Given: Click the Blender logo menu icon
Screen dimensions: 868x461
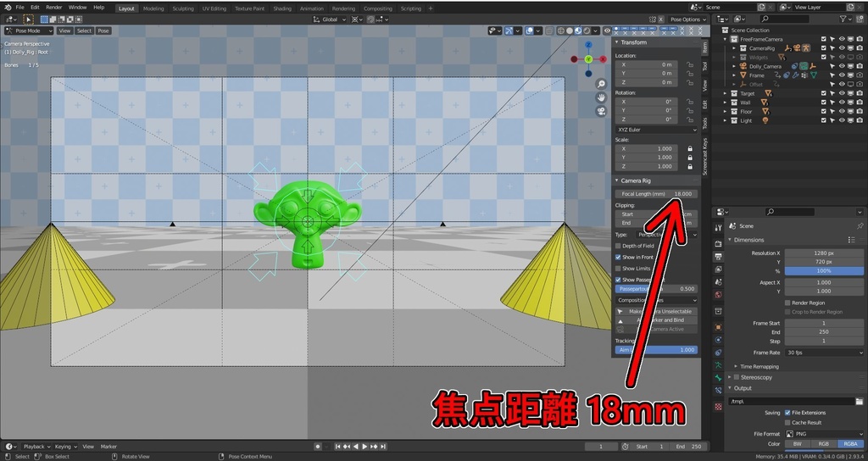Looking at the screenshot, I should (7, 7).
